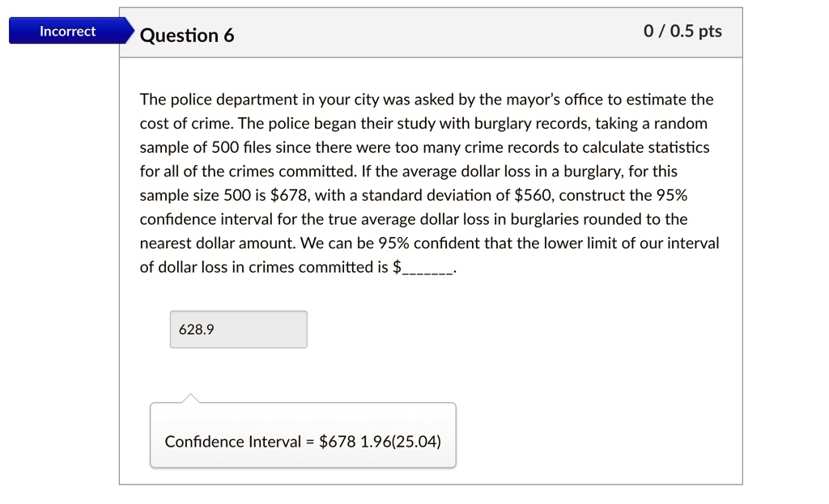This screenshot has height=504, width=829.
Task: Click the tooltip pointer arrow above feedback
Action: click(x=190, y=397)
